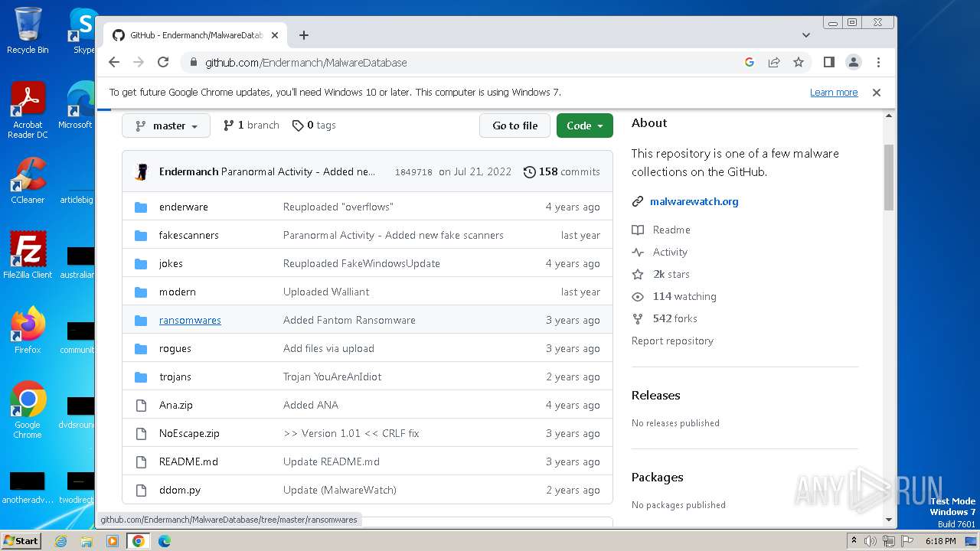Screen dimensions: 980x551
Task: Click the Endermanch avatar icon
Action: click(x=141, y=172)
